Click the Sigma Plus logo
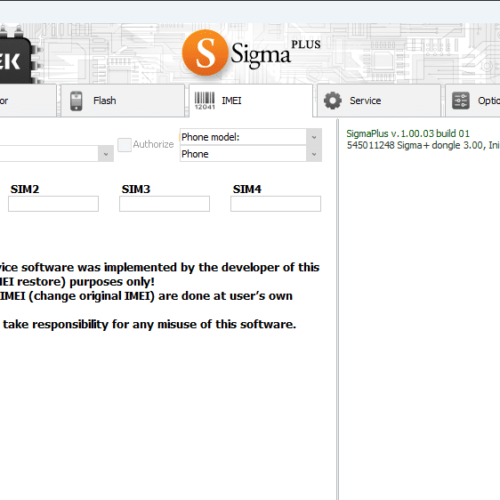 tap(251, 53)
